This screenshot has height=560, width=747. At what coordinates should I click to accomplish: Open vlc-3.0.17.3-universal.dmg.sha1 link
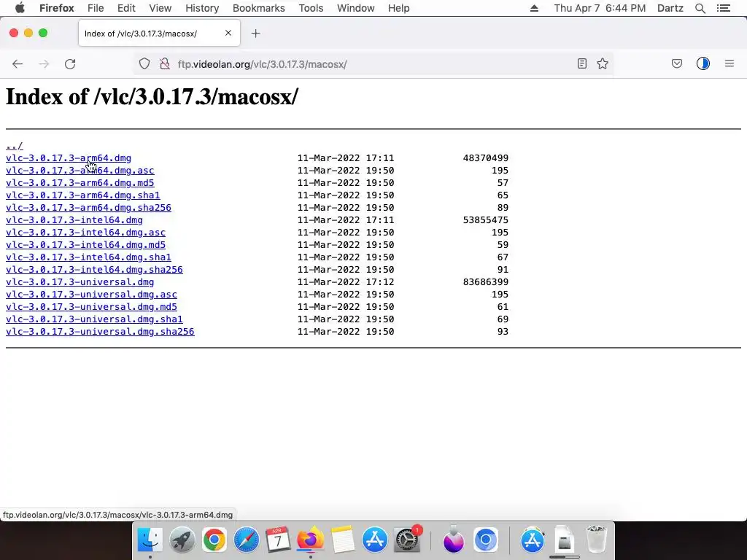pos(94,319)
